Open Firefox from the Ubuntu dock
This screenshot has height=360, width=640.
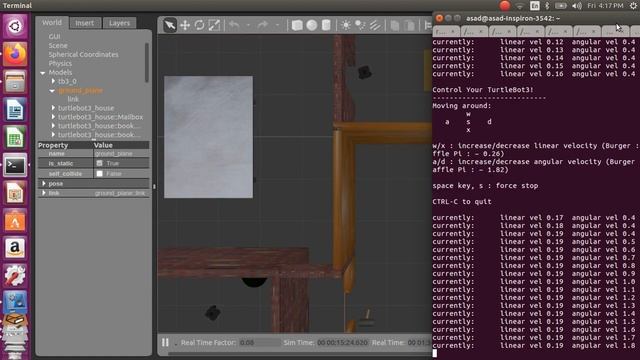tap(15, 54)
